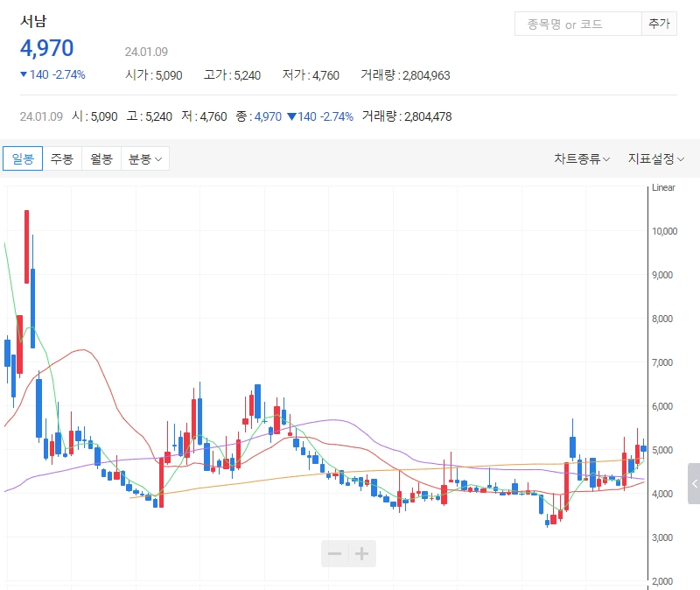Click the 10,000 price axis label
This screenshot has width=700, height=590.
point(665,231)
